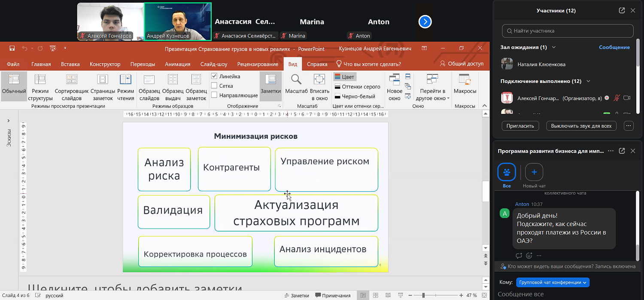Uncheck the Линейка checkbox

coord(213,76)
